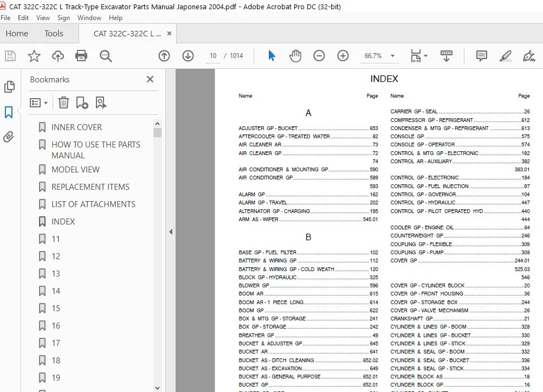Go to previous page arrow

click(x=164, y=56)
